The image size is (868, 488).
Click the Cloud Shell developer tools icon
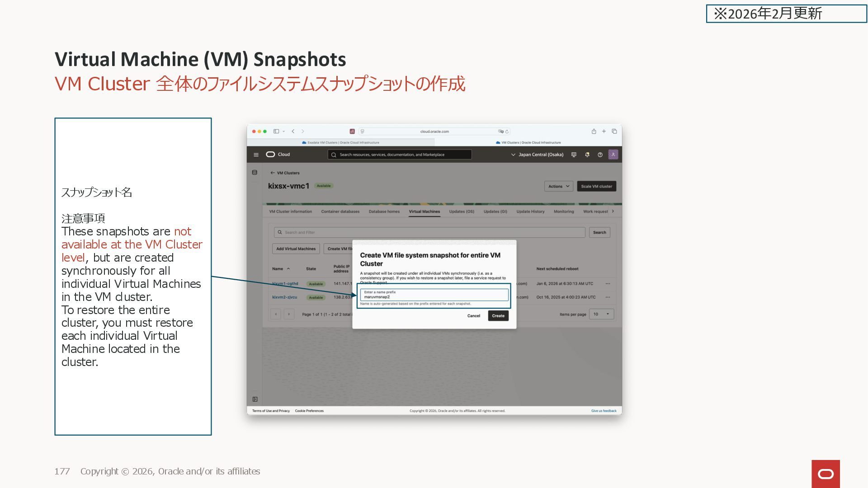click(574, 155)
